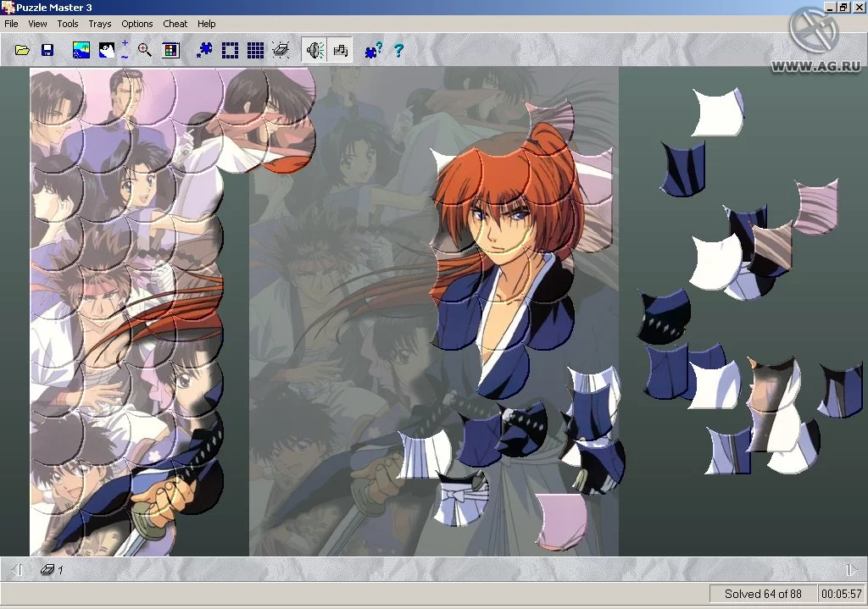
Task: Select tray 1 in the bottom tray bar
Action: [x=52, y=569]
